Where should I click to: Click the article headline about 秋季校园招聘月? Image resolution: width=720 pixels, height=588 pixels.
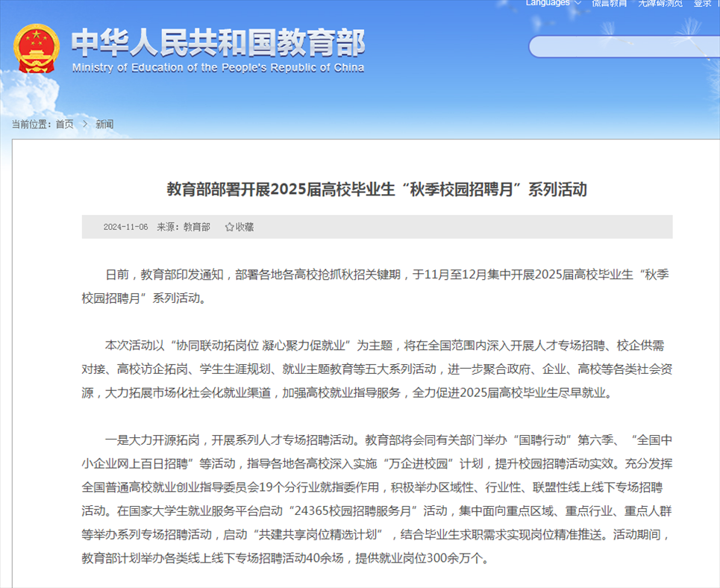pos(376,190)
